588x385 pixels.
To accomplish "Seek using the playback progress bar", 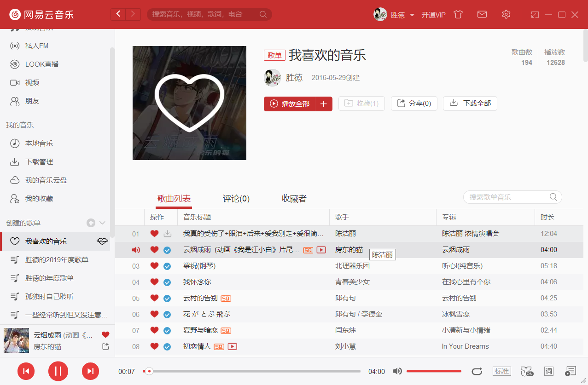I will click(253, 371).
